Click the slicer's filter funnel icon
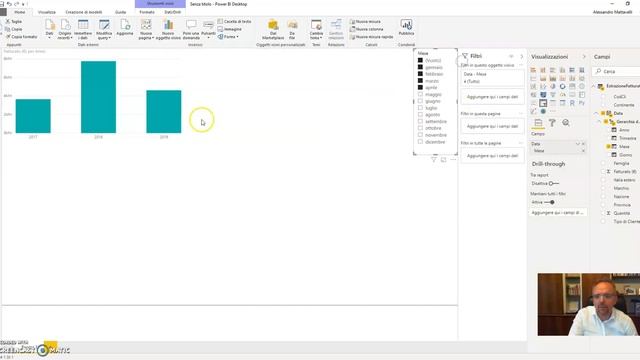Screen dimensions: 640x360 click(x=433, y=160)
